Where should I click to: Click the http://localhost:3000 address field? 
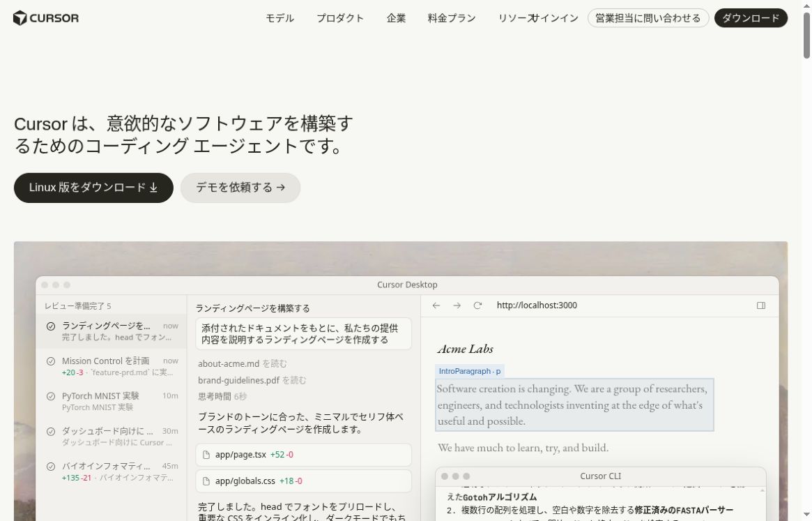(537, 305)
